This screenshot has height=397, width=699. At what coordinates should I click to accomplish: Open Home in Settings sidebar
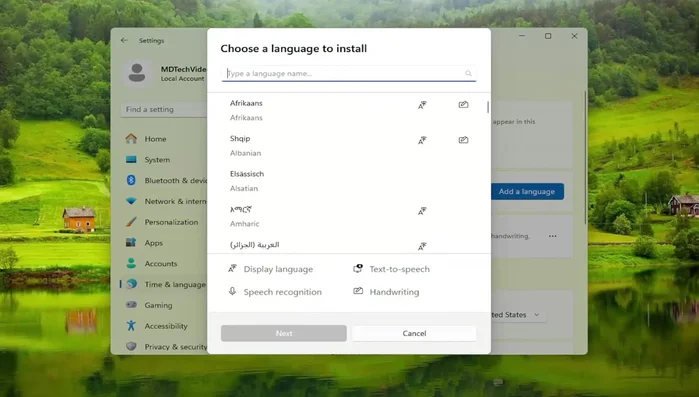(x=164, y=139)
